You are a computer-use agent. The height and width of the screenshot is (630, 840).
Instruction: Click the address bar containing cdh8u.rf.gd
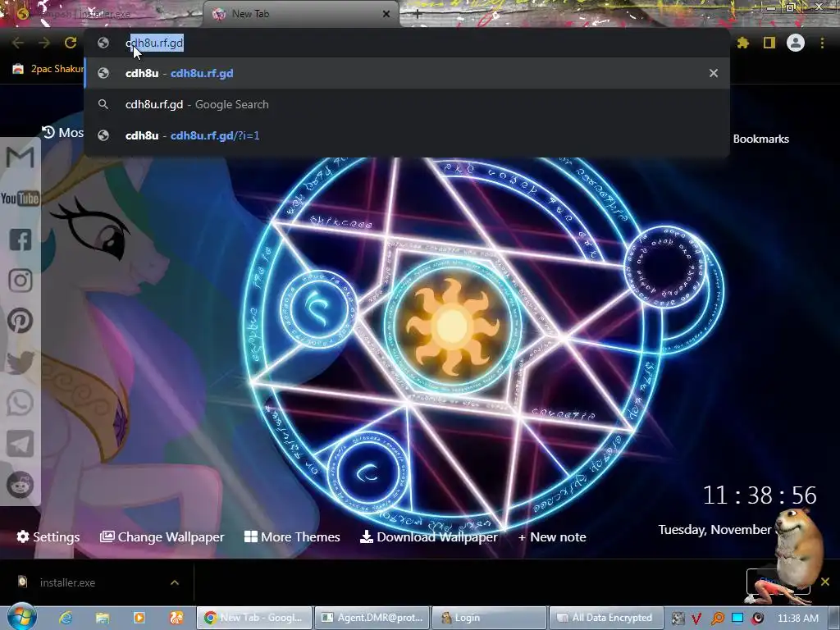point(407,43)
